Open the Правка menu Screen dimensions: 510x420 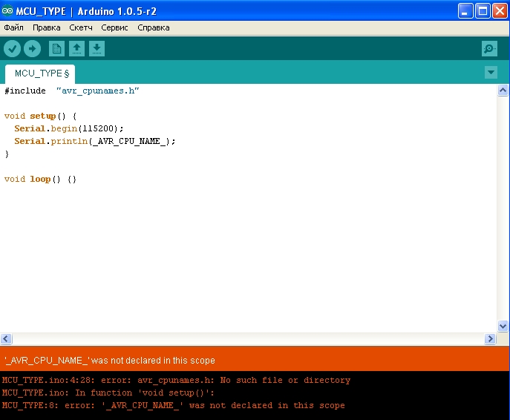pos(47,27)
